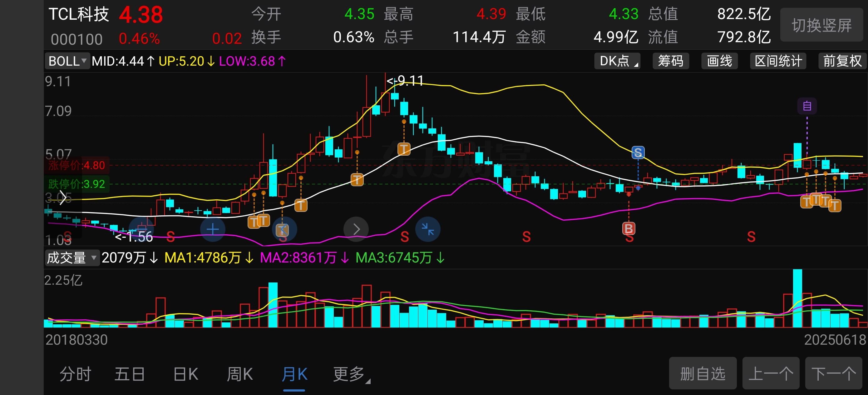Image resolution: width=868 pixels, height=395 pixels.
Task: Expand the left edge chevron panel
Action: tap(63, 198)
